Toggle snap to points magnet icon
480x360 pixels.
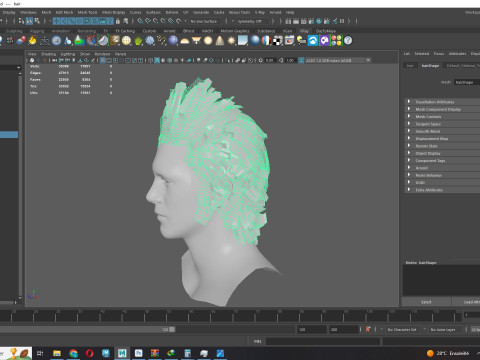tap(156, 21)
